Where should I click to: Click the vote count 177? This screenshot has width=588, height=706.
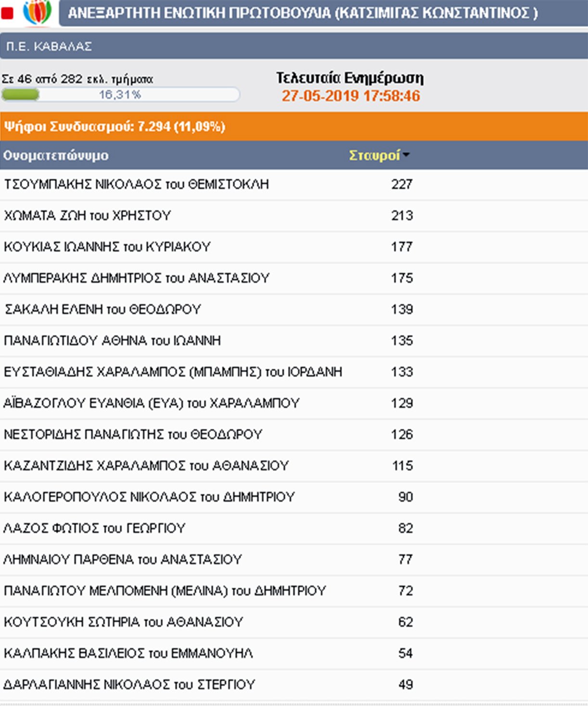(x=402, y=247)
